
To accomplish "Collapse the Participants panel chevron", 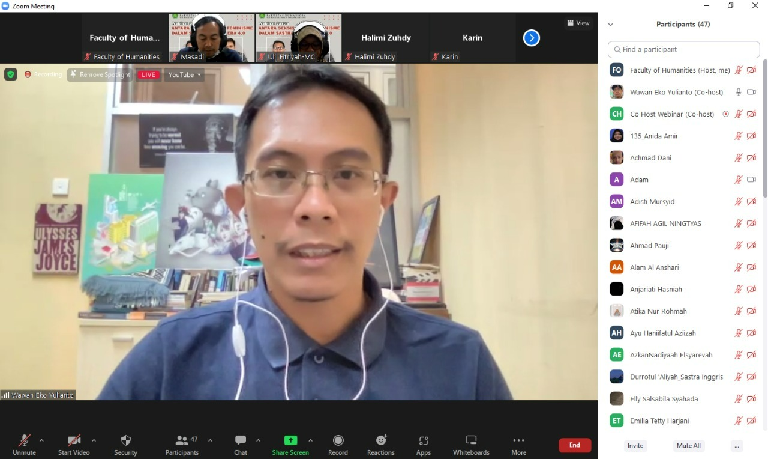I will tap(611, 24).
